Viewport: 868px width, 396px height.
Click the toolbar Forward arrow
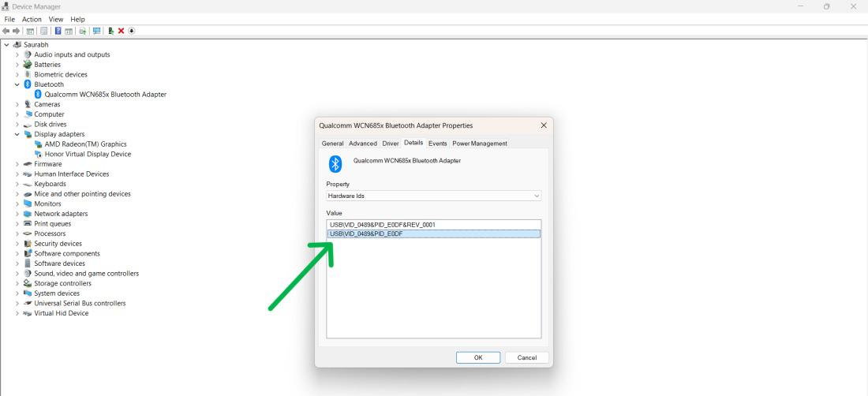[x=16, y=31]
